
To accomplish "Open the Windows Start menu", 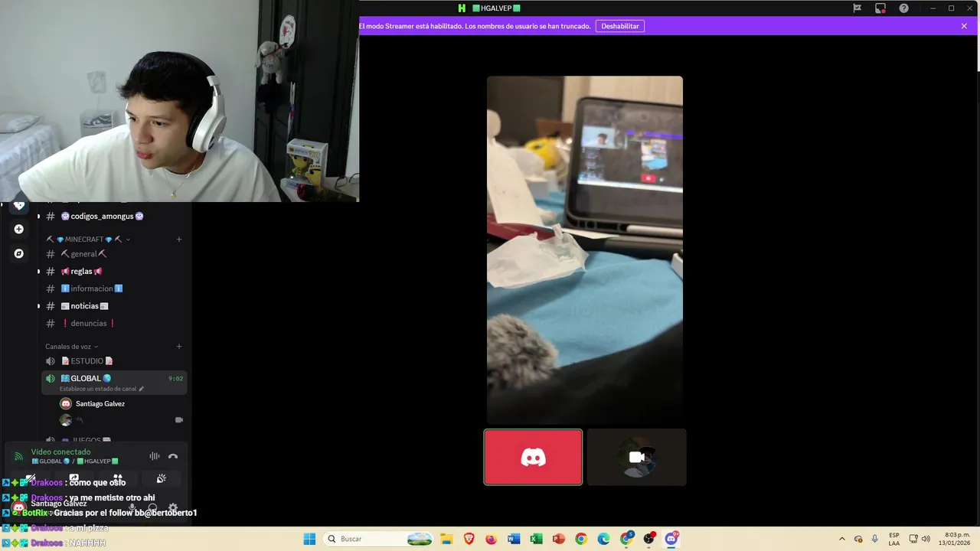I will (x=309, y=539).
